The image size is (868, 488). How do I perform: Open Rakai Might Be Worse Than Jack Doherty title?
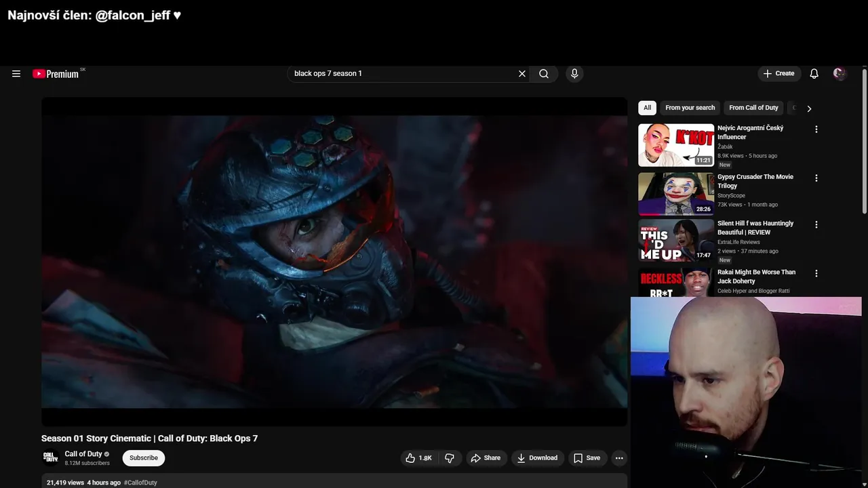pos(756,277)
